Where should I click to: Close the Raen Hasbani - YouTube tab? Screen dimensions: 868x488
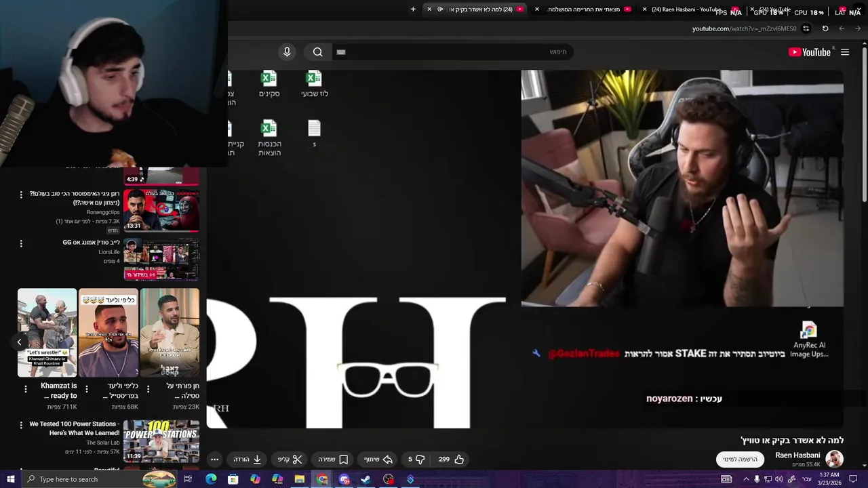coord(644,9)
